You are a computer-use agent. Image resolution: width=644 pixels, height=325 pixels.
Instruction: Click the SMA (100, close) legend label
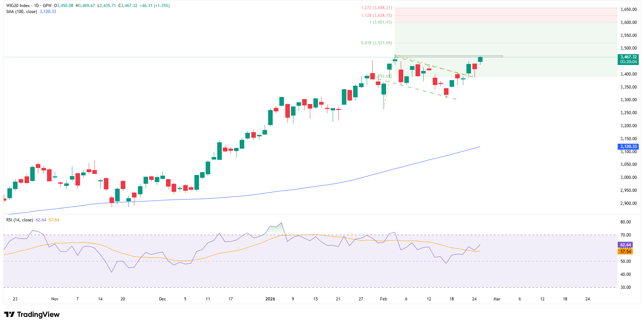pos(21,12)
